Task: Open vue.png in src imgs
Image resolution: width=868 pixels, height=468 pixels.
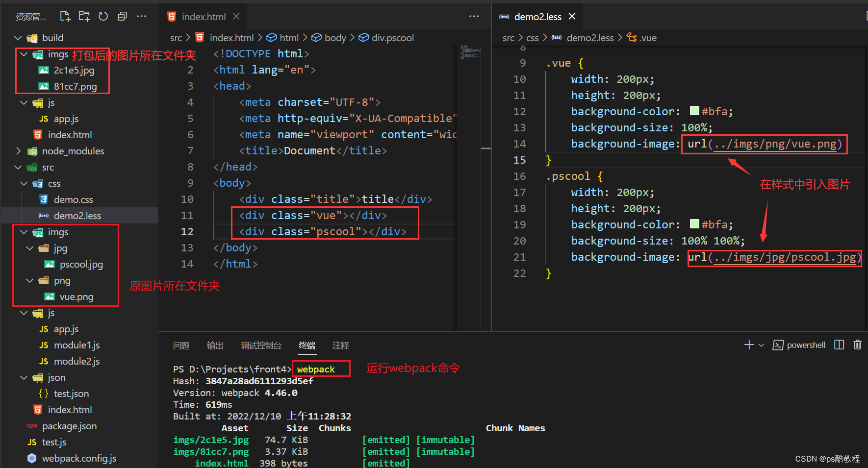Action: pyautogui.click(x=76, y=296)
